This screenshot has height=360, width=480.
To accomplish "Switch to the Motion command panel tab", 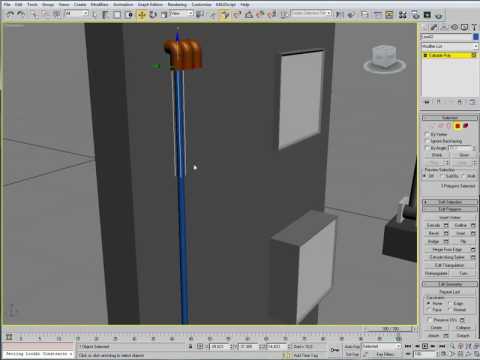I will pyautogui.click(x=454, y=27).
